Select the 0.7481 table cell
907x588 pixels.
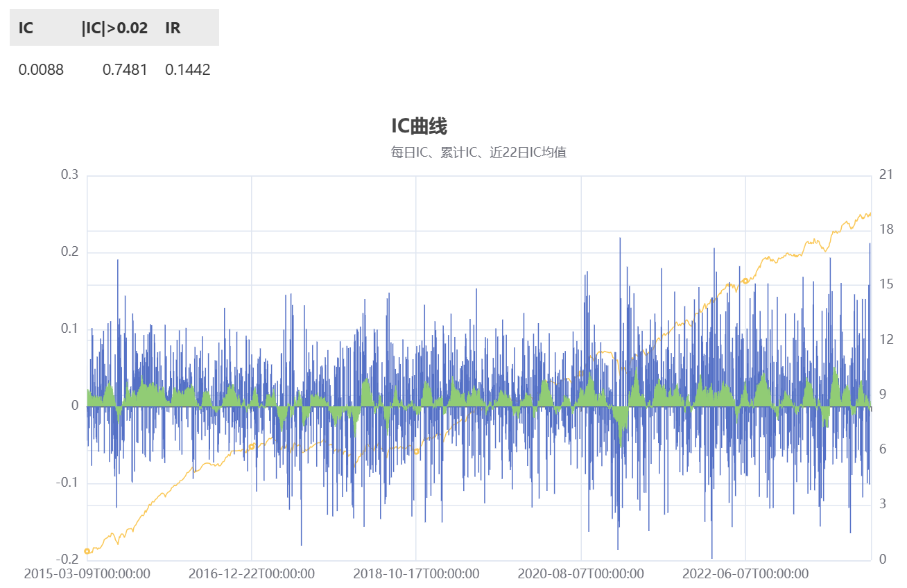click(125, 70)
